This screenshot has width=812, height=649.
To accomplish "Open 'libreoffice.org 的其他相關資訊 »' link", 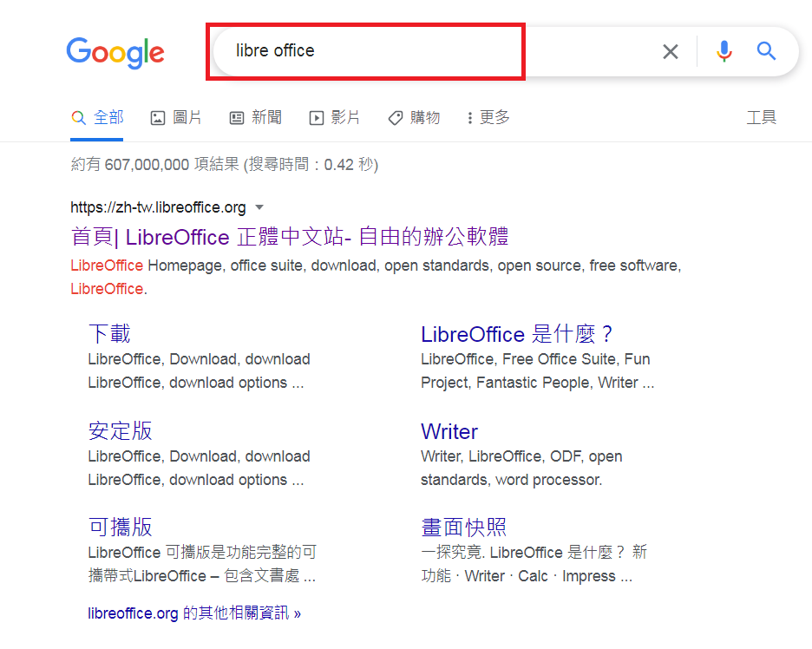I will click(194, 613).
